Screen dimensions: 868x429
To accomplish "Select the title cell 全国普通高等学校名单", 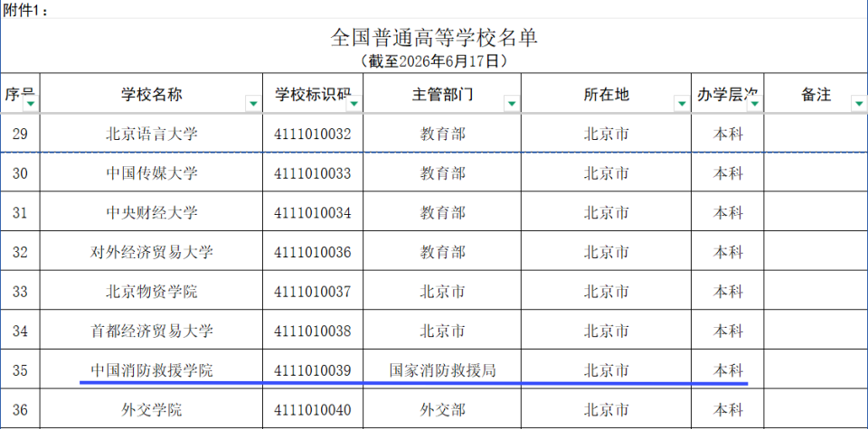I will [x=434, y=38].
